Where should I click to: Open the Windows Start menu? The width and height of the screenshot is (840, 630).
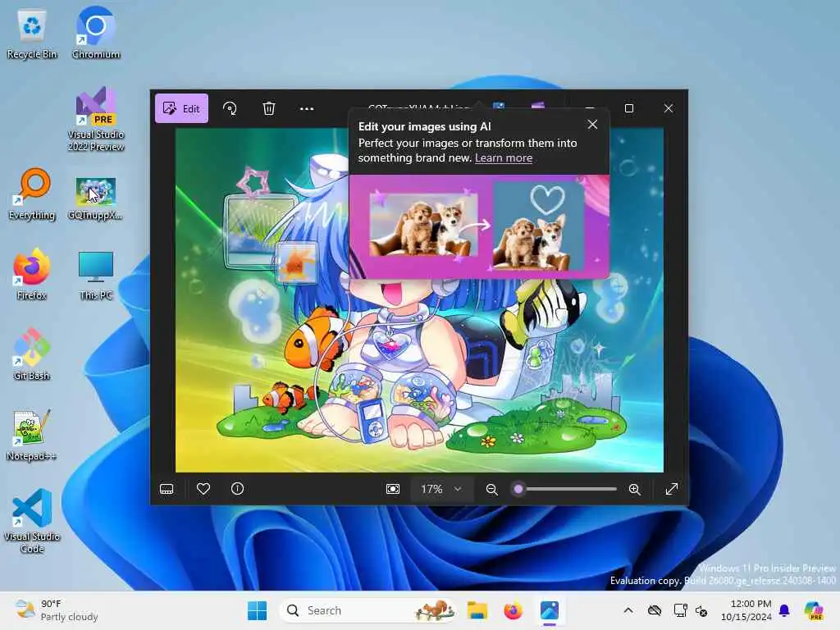coord(257,610)
